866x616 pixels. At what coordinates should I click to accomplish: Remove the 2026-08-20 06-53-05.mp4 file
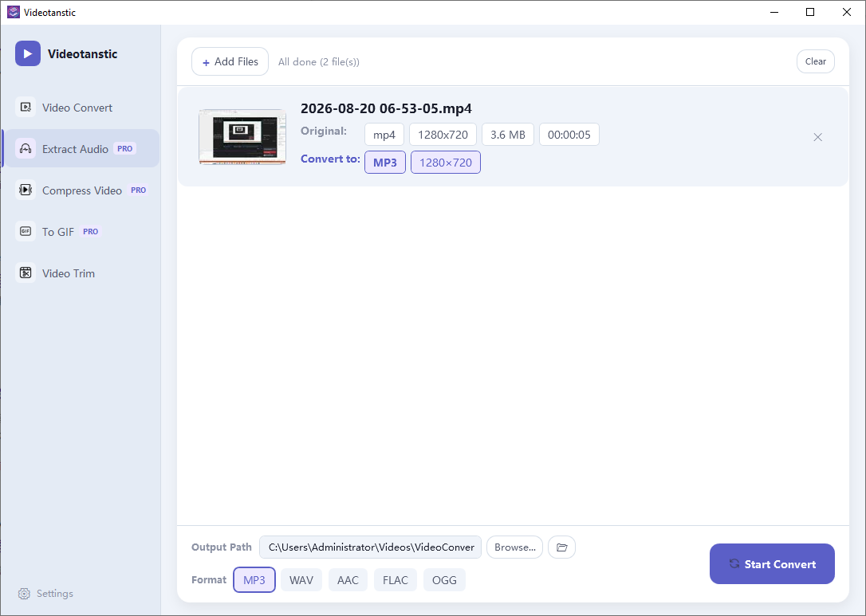(818, 137)
